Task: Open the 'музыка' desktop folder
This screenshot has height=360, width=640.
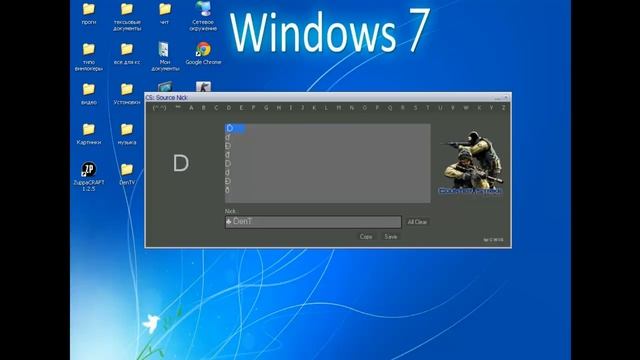Action: point(127,133)
